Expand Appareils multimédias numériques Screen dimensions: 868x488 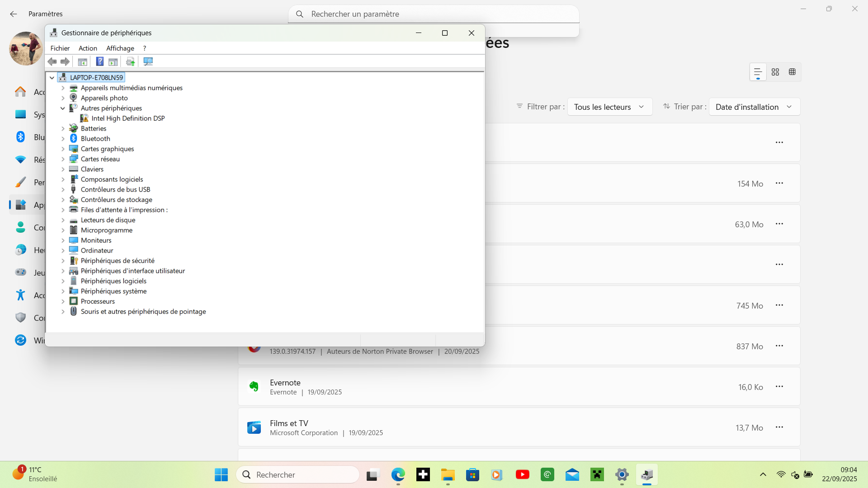(x=63, y=88)
